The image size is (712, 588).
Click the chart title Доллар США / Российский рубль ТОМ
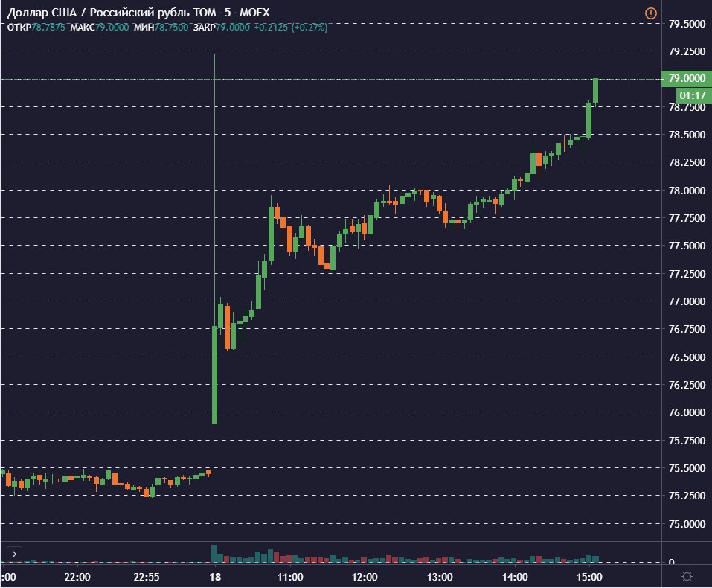click(112, 12)
